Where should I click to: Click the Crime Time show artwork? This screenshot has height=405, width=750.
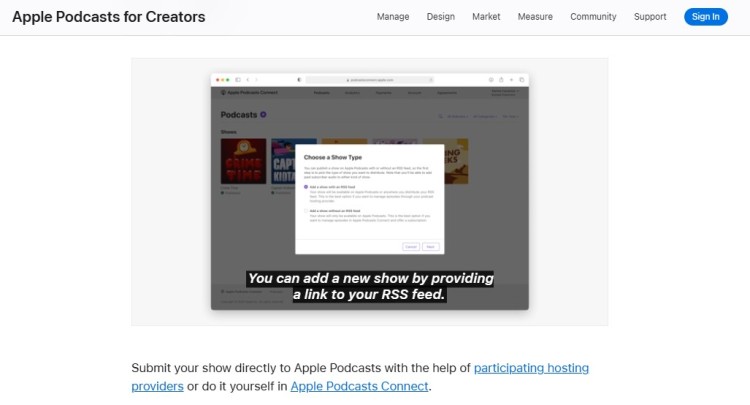(243, 161)
